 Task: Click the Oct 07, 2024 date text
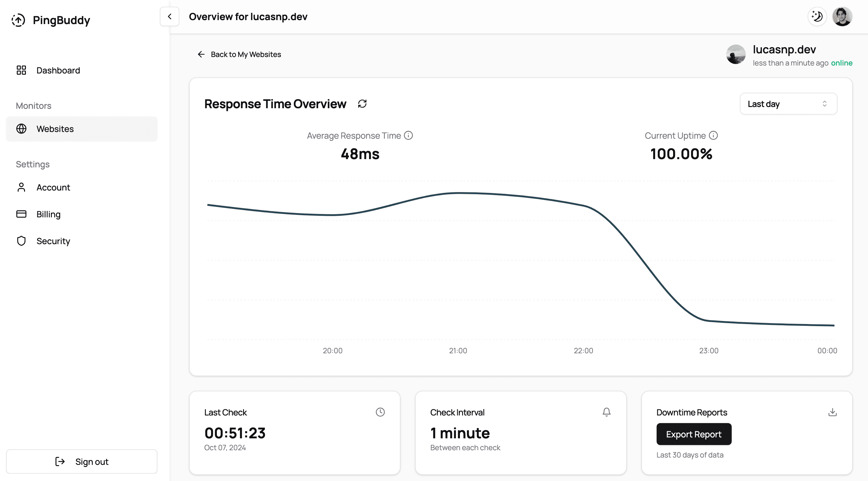[x=225, y=448]
